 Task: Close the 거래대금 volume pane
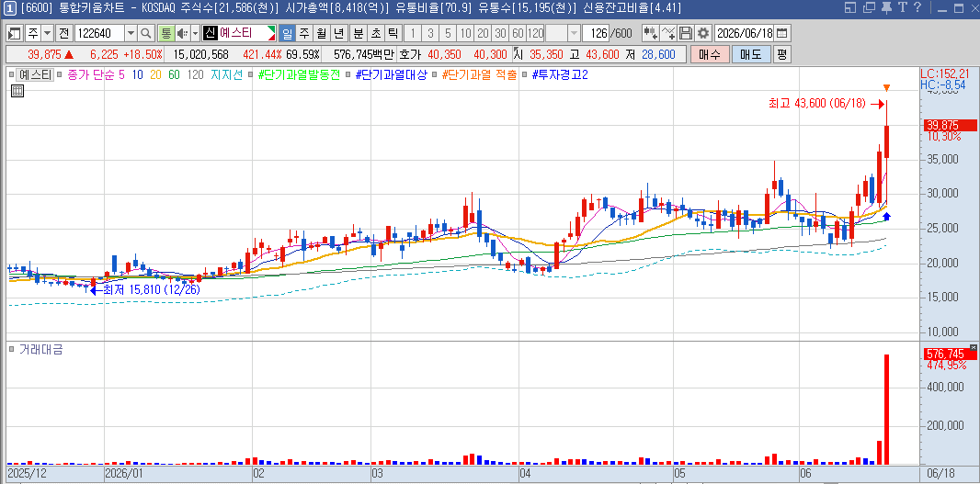tap(973, 347)
